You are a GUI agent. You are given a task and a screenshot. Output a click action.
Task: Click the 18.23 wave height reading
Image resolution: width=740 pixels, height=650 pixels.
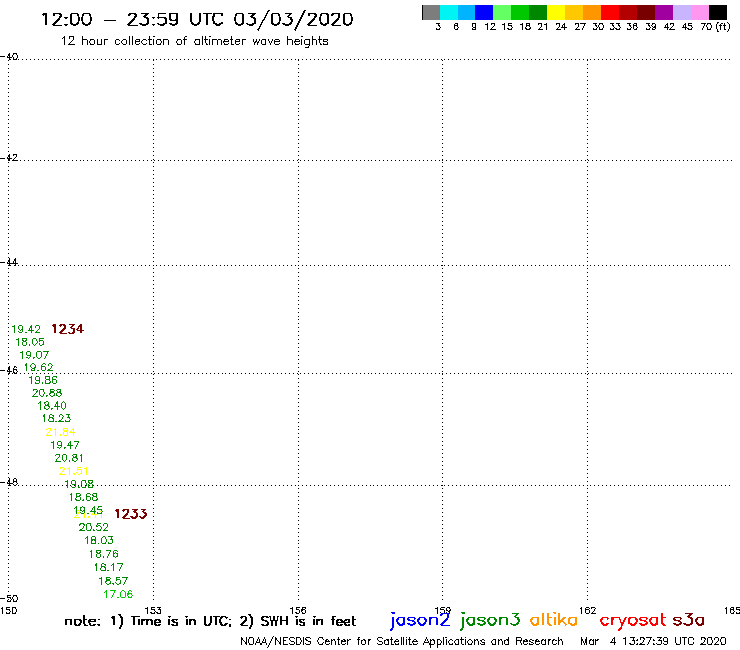click(x=56, y=418)
